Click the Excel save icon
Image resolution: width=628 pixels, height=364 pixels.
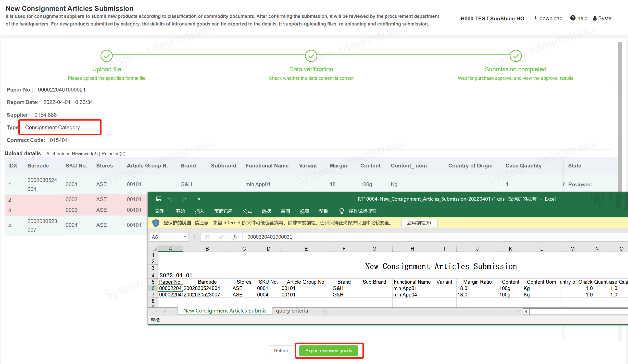(x=159, y=199)
